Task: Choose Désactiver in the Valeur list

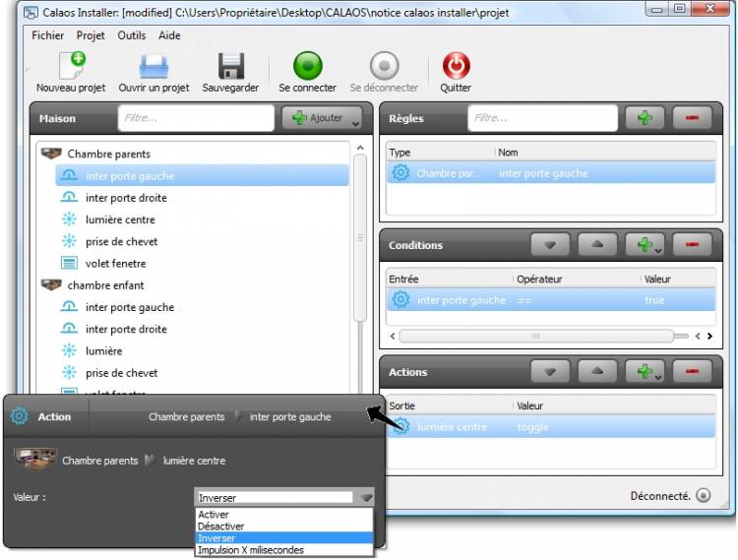Action: (x=284, y=527)
